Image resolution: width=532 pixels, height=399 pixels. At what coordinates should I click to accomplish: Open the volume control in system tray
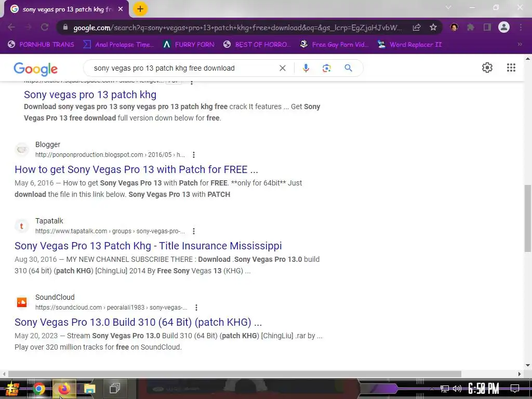coord(457,389)
